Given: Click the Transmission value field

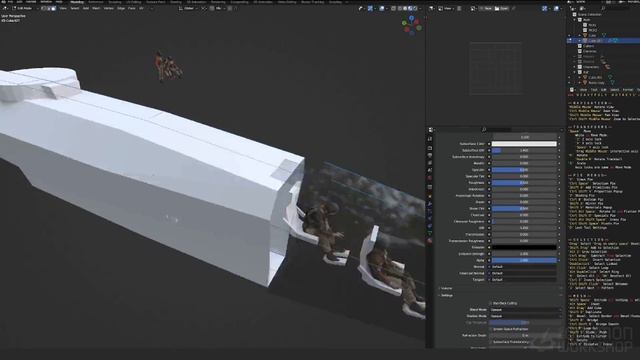Looking at the screenshot, I should click(524, 234).
